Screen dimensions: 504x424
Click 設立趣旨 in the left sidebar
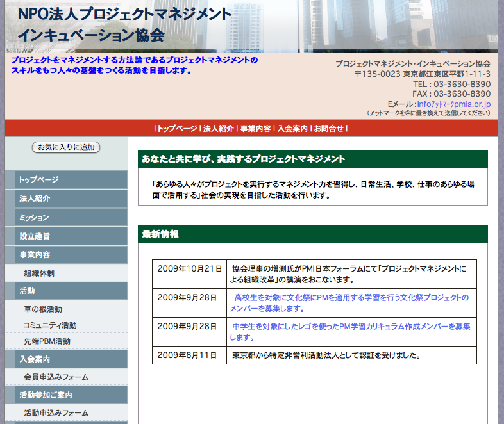[x=35, y=236]
